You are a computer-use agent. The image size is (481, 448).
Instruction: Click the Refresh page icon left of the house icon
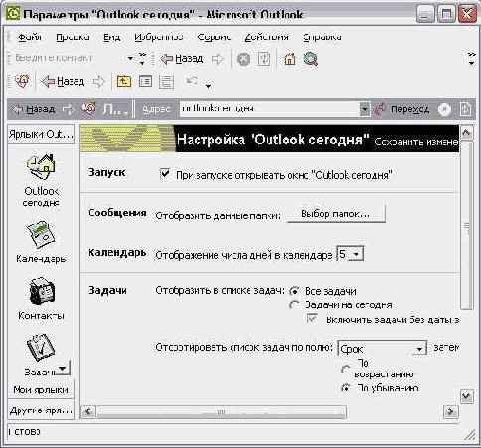(264, 60)
